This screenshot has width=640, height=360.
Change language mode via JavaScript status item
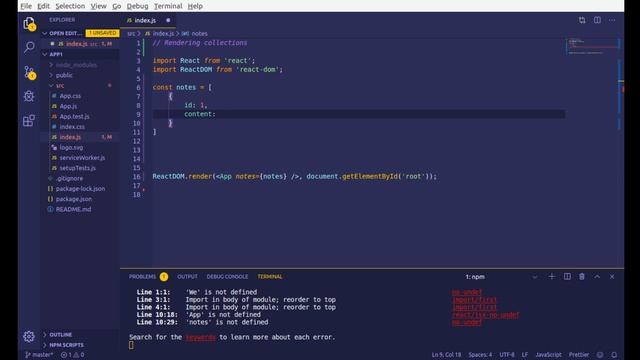pyautogui.click(x=548, y=355)
